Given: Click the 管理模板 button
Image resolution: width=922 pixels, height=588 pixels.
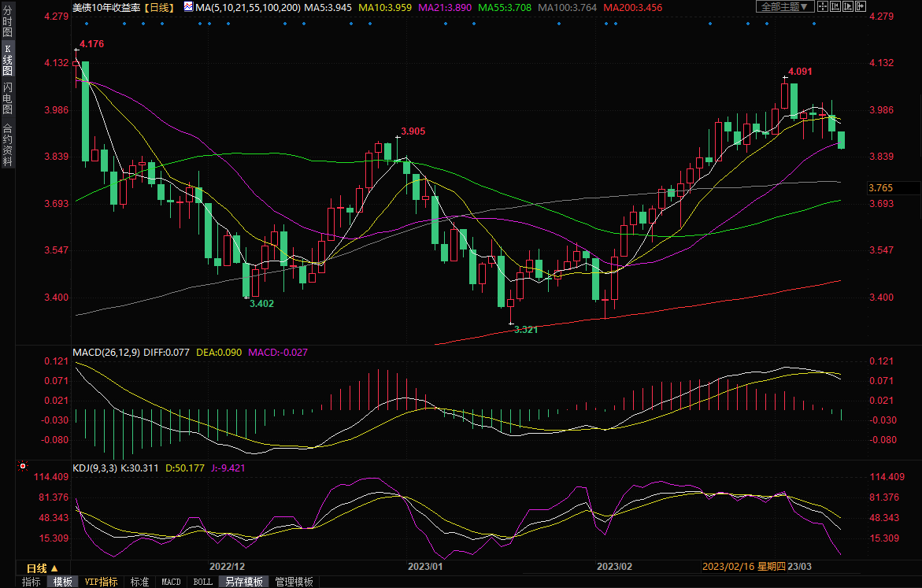Looking at the screenshot, I should click(x=294, y=582).
